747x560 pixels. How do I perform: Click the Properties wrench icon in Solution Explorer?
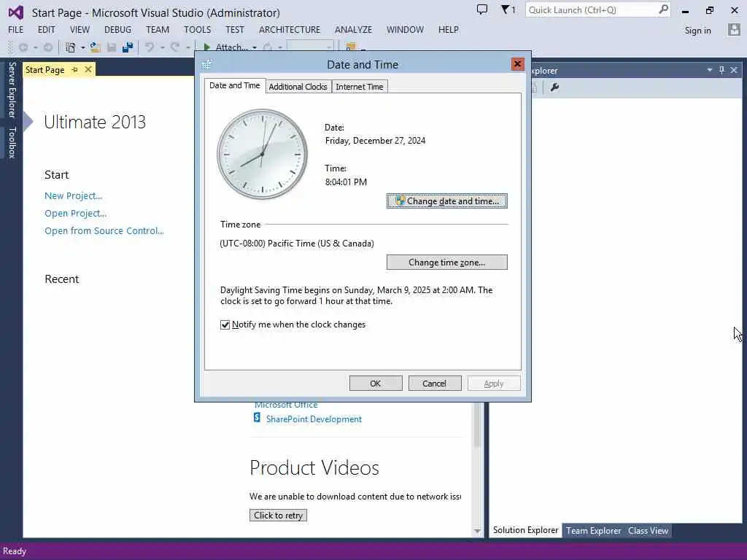point(554,87)
